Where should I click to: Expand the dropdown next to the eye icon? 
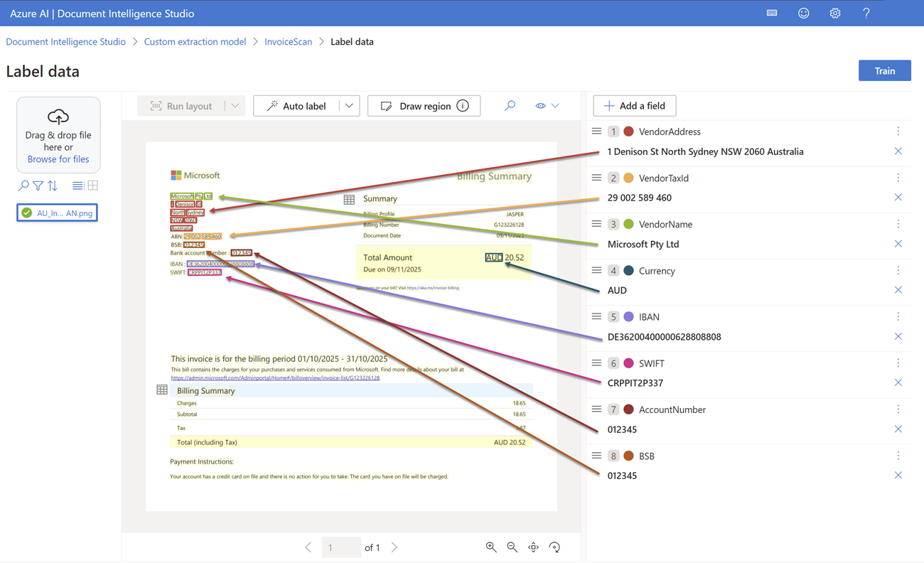[x=555, y=106]
